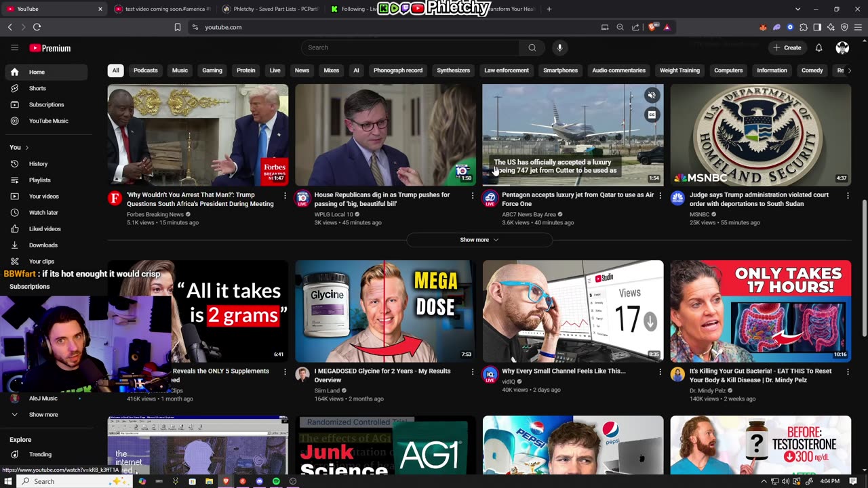Open File Explorer from the taskbar
This screenshot has width=868, height=488.
click(209, 481)
